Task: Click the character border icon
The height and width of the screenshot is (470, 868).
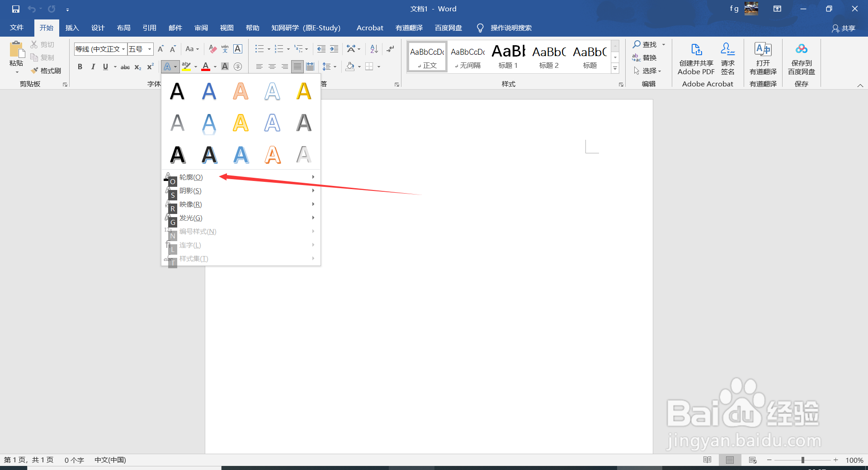Action: [x=238, y=49]
